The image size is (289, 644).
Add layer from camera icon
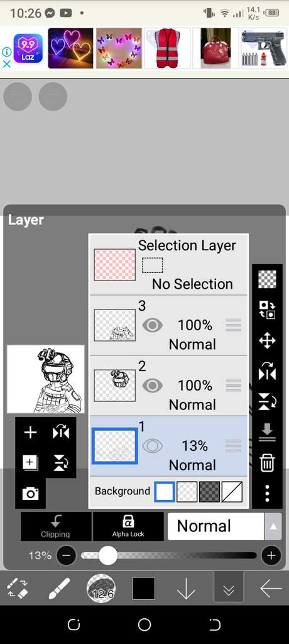tap(30, 493)
